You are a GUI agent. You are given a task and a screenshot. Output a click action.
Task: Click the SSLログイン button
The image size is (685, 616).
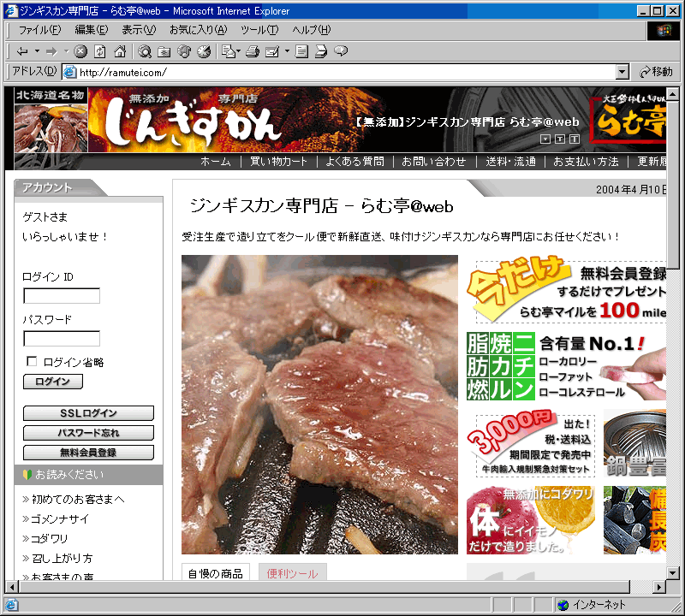[88, 413]
